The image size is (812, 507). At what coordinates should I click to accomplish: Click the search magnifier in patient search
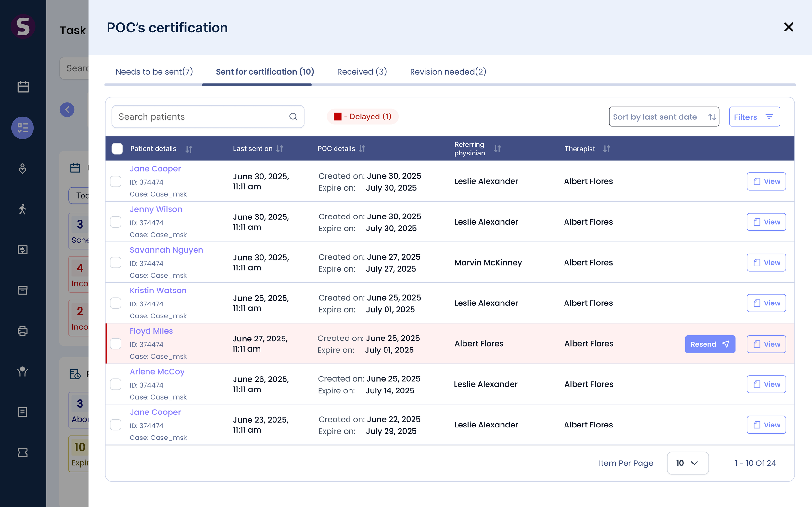(293, 117)
